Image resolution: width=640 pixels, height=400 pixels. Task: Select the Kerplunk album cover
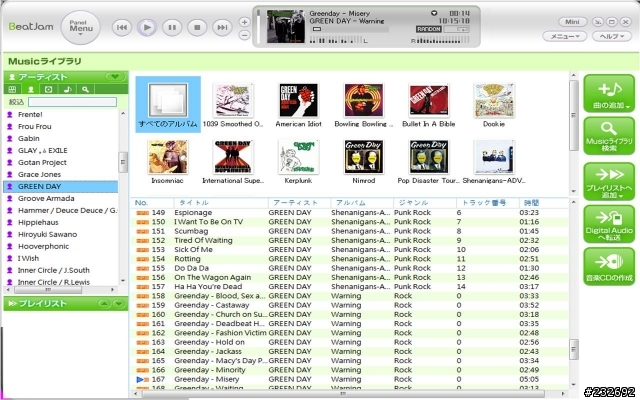[x=298, y=157]
